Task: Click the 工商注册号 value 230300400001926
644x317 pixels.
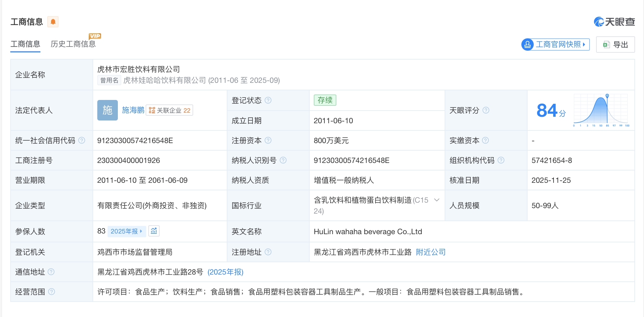Action: point(128,161)
